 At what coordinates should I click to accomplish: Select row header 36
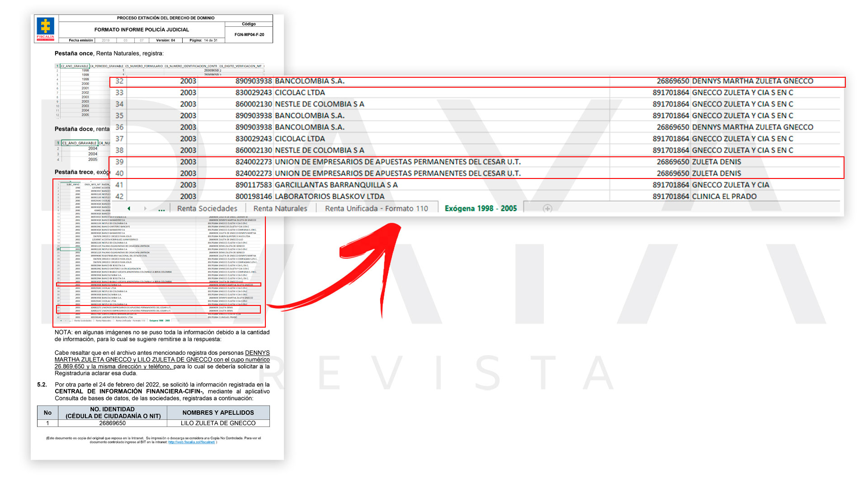(x=119, y=127)
